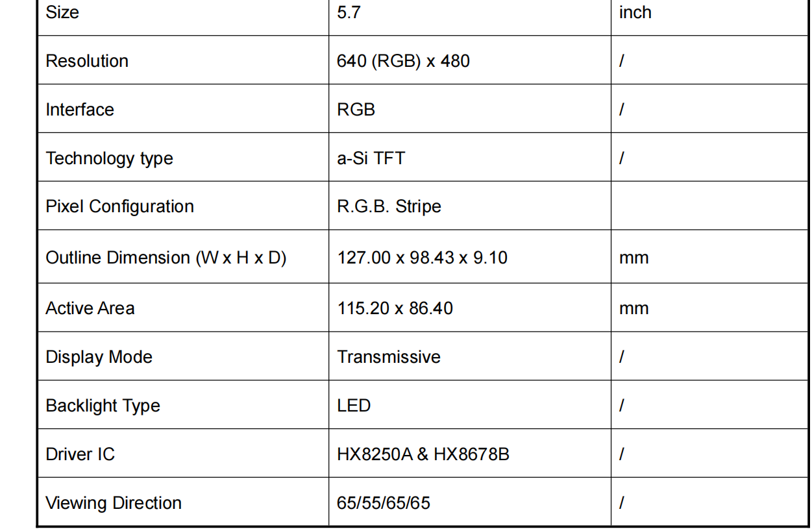Click the "Active Area" row label
The image size is (812, 529).
click(x=90, y=308)
